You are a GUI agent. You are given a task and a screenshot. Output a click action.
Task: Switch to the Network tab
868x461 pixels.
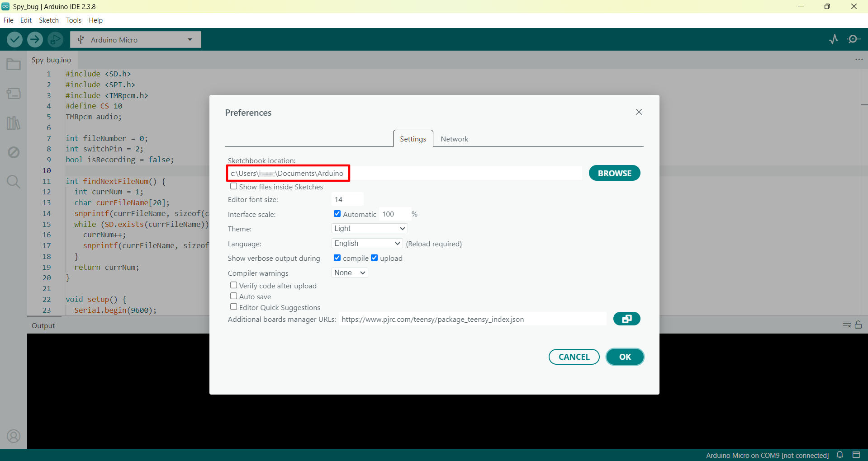point(454,139)
